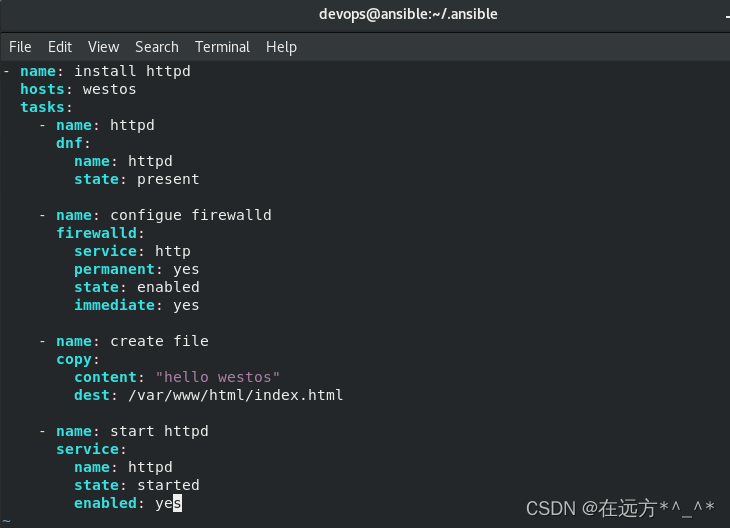Screen dimensions: 730x528
Task: Place cursor at 'permanent: yes' line
Action: (137, 269)
